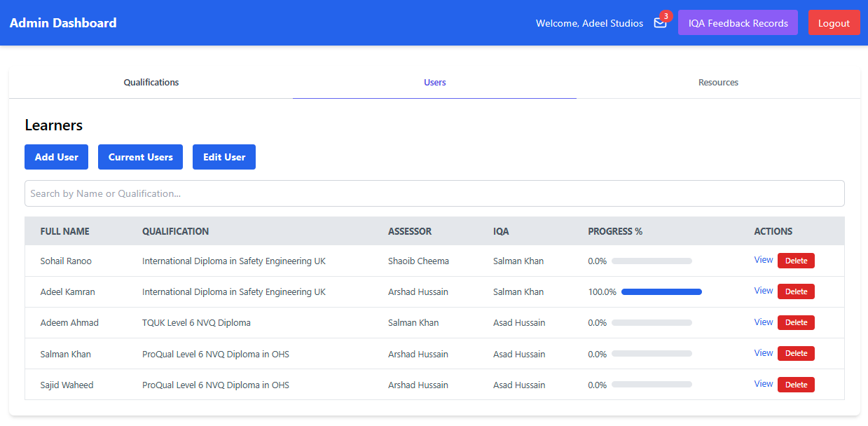Click Adeel Kamran's 100% progress bar
This screenshot has width=868, height=426.
tap(661, 292)
